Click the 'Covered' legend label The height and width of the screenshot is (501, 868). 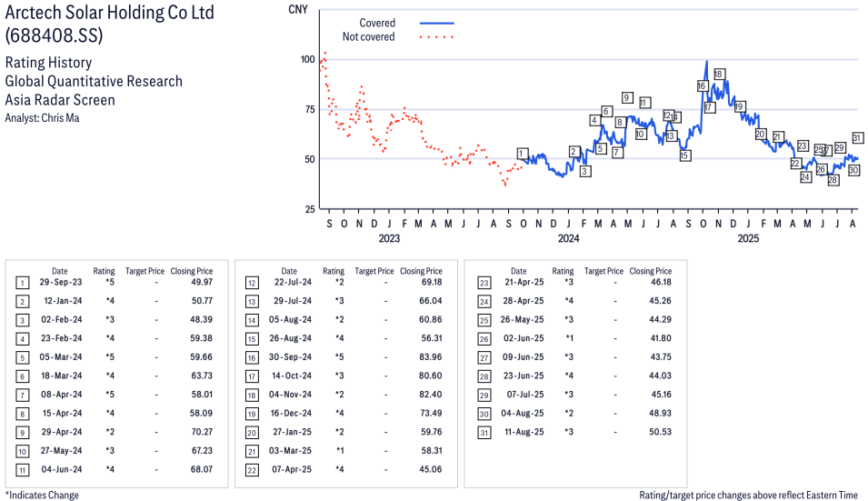[377, 23]
